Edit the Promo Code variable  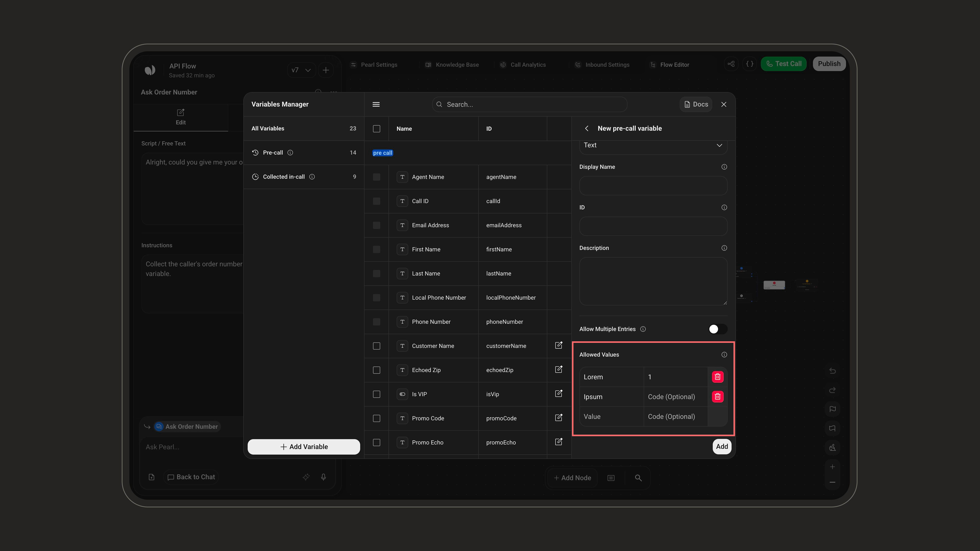coord(559,417)
